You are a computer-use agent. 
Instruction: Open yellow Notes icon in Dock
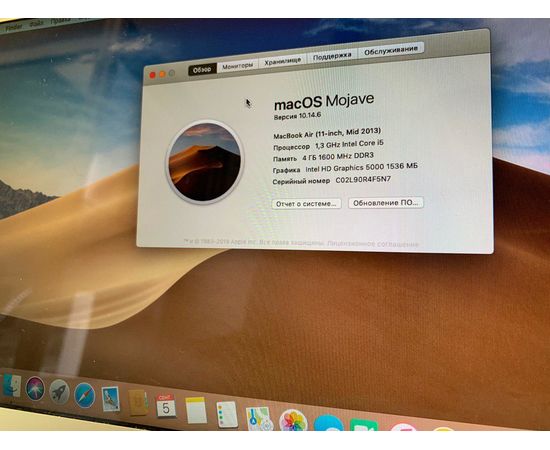(196, 410)
